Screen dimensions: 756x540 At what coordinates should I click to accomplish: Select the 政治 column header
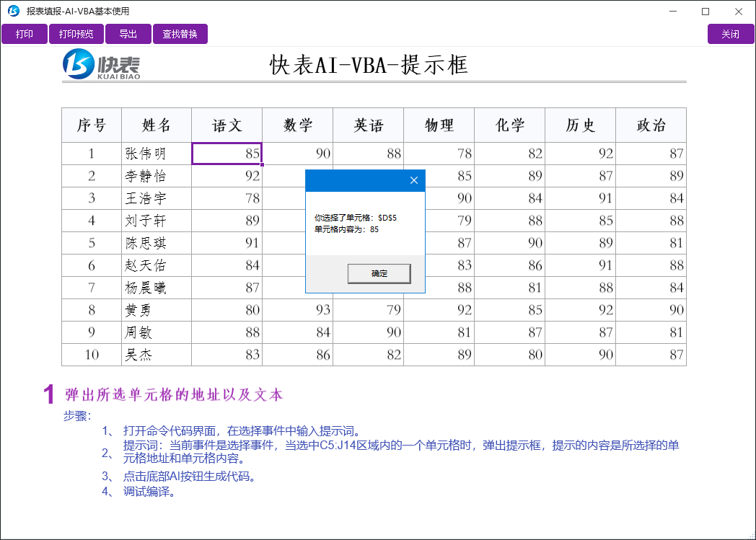click(651, 125)
